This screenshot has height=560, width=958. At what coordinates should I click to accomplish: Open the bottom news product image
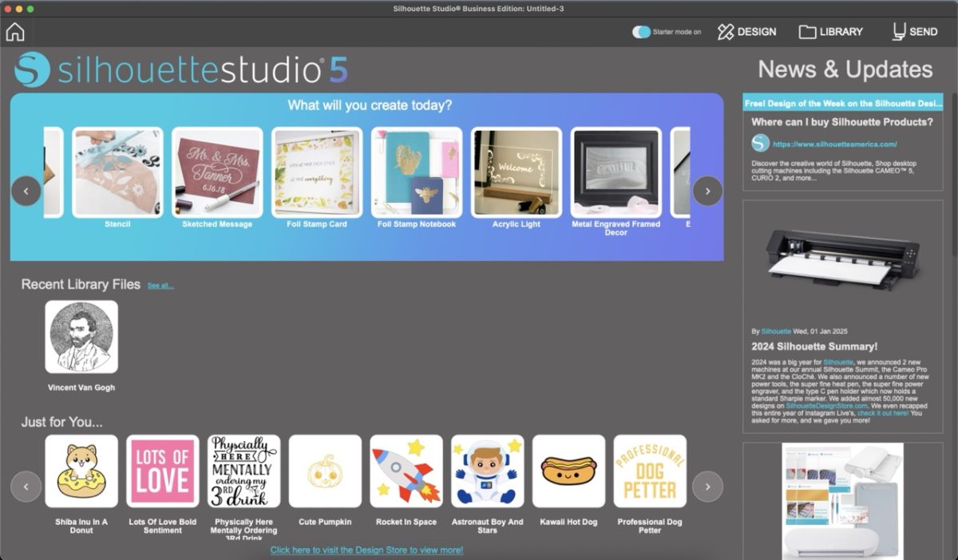coord(843,501)
